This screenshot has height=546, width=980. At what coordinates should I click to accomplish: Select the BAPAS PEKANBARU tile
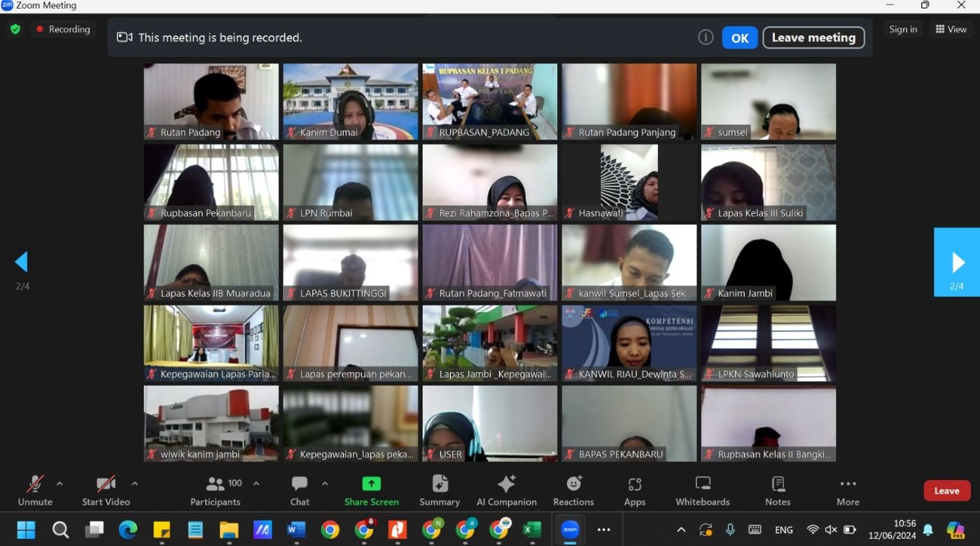click(629, 424)
